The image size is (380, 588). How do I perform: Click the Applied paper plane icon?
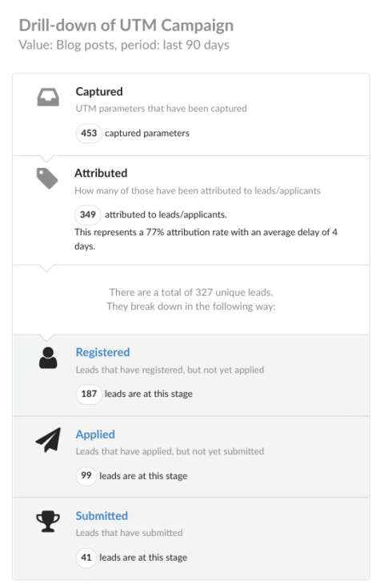[x=48, y=439]
